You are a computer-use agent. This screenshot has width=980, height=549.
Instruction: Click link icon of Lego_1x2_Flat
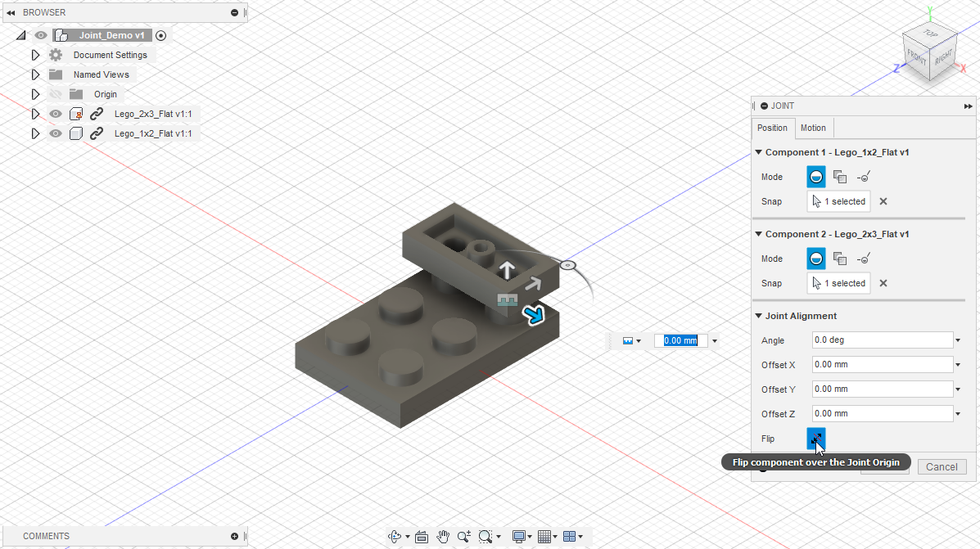[97, 133]
